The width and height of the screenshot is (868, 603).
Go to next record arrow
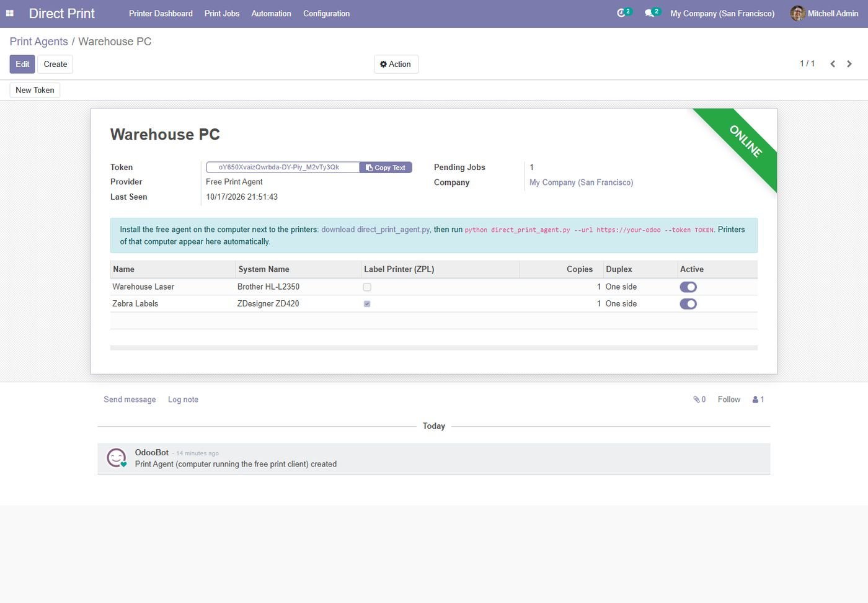[849, 64]
